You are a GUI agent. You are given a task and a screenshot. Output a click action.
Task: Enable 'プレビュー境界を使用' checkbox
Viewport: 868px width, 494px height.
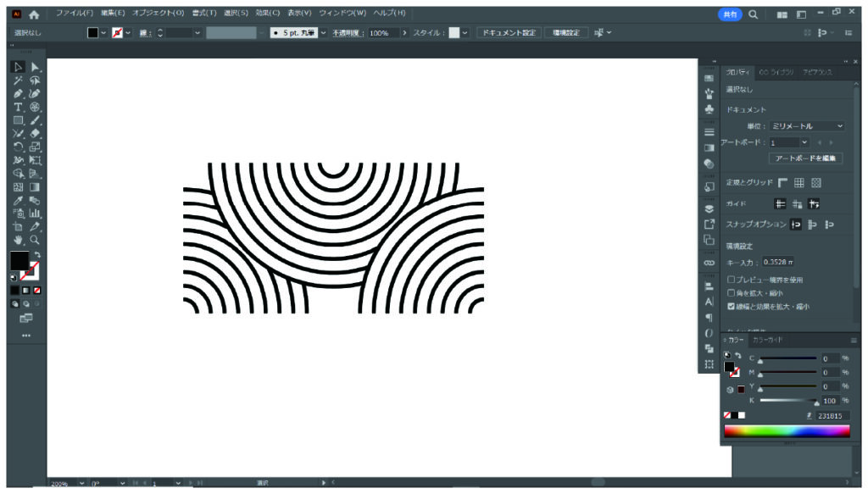[732, 280]
